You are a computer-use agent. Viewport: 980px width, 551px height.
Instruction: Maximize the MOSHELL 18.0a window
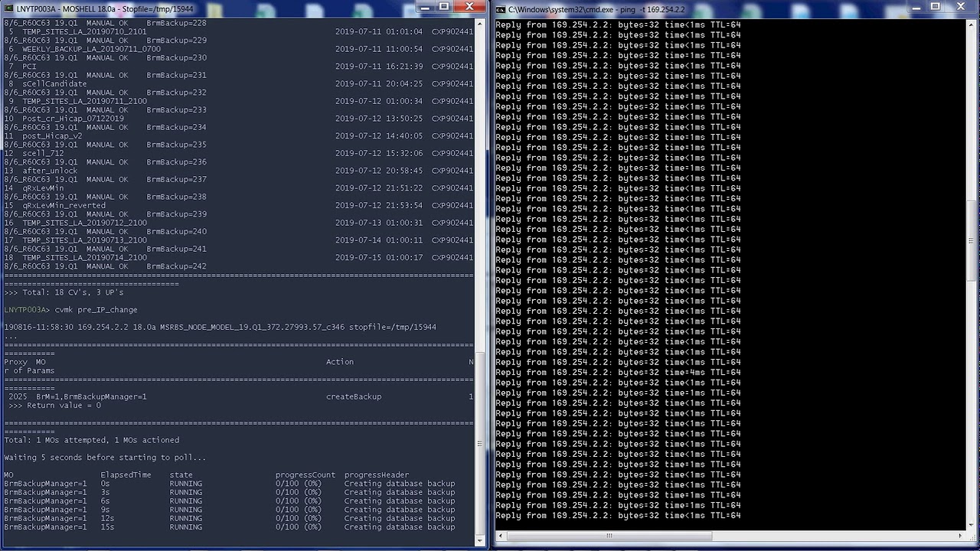(444, 6)
